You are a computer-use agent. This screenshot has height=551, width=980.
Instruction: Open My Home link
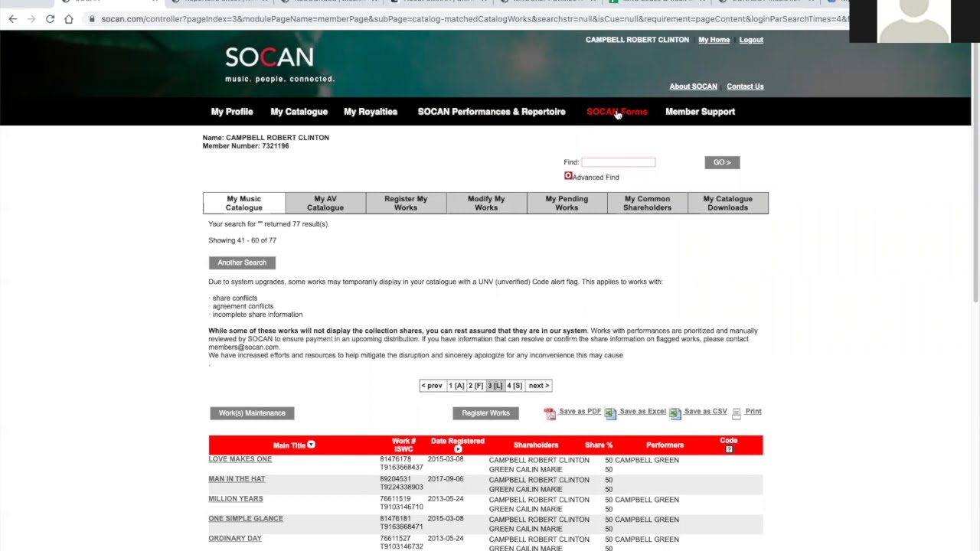(x=714, y=40)
